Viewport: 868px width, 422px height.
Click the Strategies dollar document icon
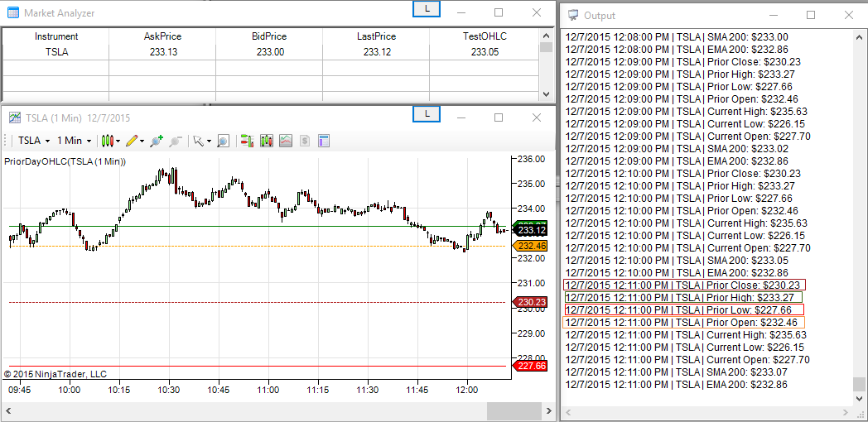[305, 141]
